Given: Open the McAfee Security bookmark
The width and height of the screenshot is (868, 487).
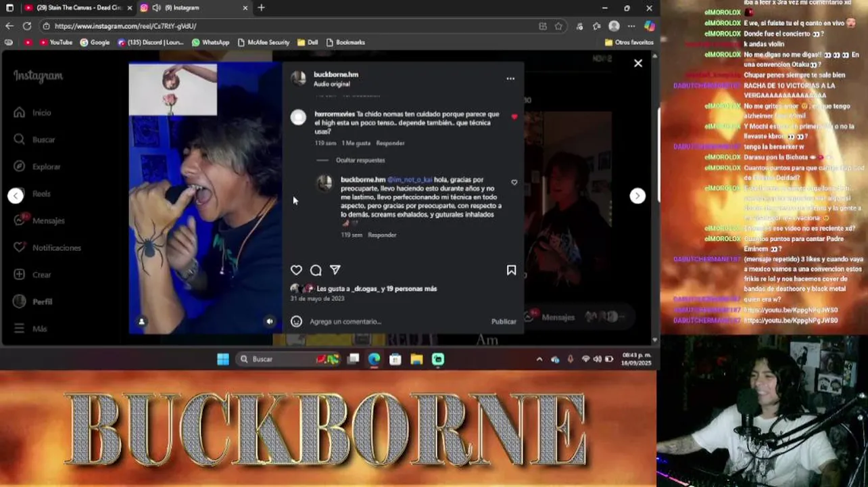Looking at the screenshot, I should tap(263, 42).
